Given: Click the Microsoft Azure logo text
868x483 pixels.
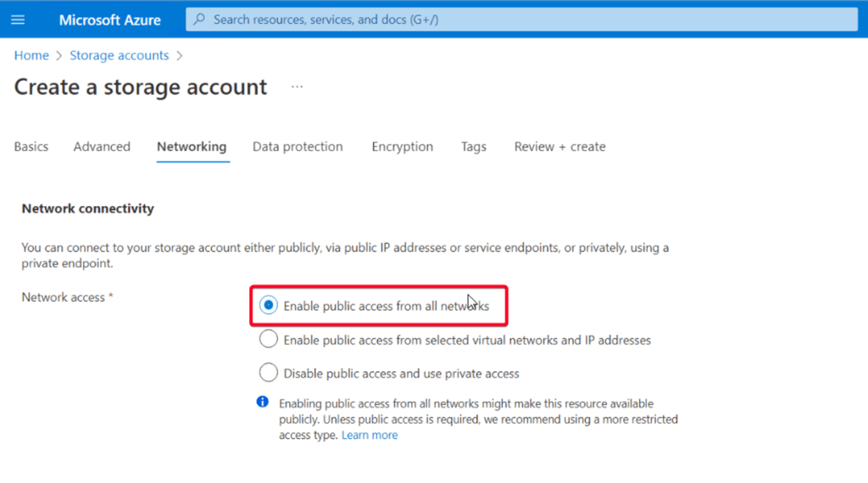Looking at the screenshot, I should tap(109, 20).
